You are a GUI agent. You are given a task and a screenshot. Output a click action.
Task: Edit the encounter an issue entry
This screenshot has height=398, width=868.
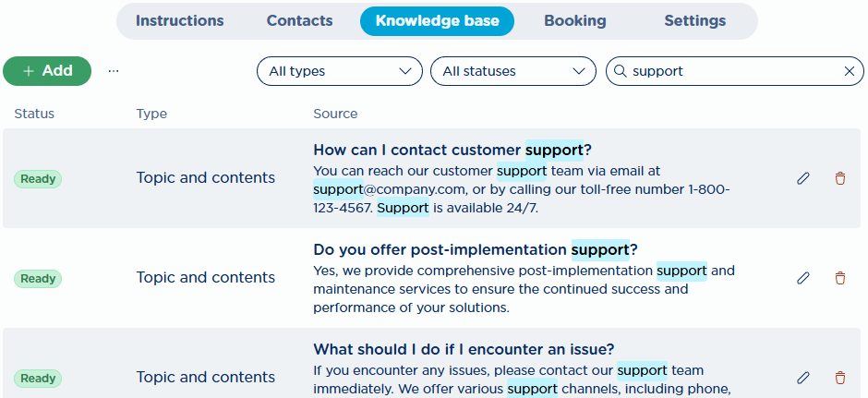tap(803, 378)
